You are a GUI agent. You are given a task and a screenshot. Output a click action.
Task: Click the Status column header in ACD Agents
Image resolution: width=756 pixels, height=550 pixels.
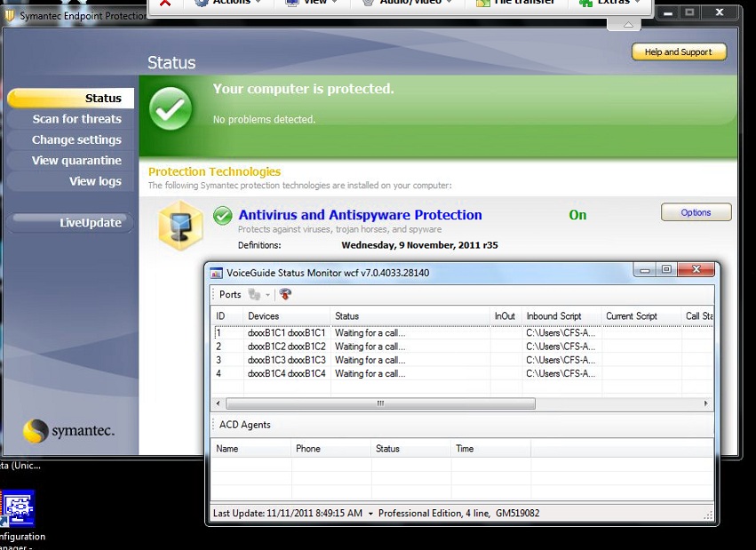[x=411, y=449]
